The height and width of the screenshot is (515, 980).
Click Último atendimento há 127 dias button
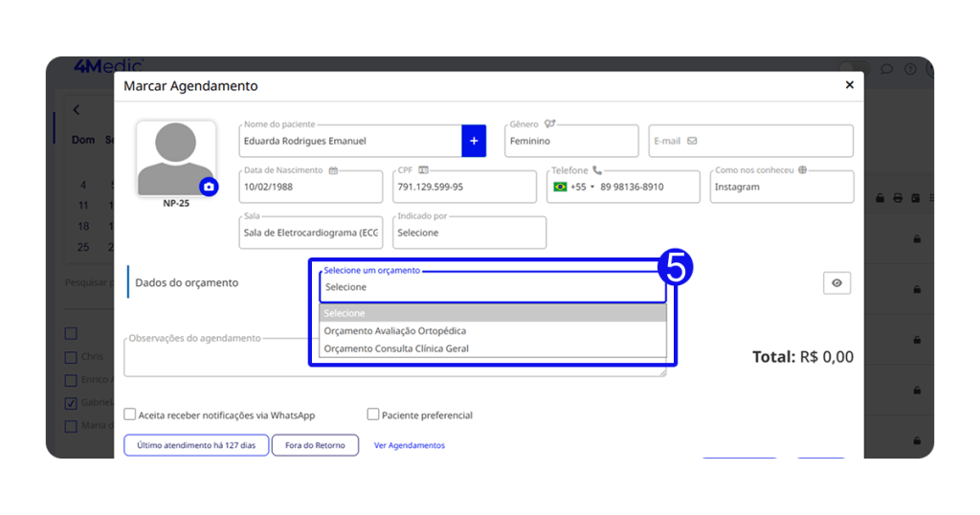click(x=196, y=445)
